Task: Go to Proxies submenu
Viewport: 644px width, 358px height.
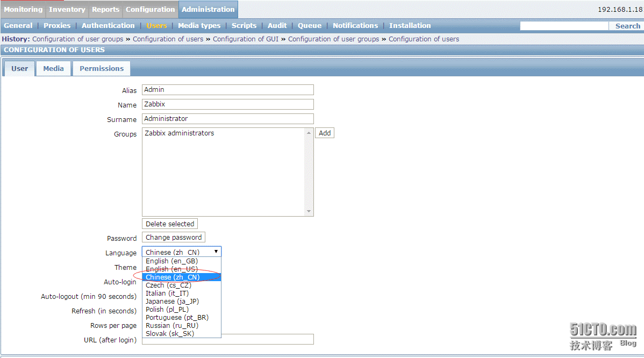Action: point(57,25)
